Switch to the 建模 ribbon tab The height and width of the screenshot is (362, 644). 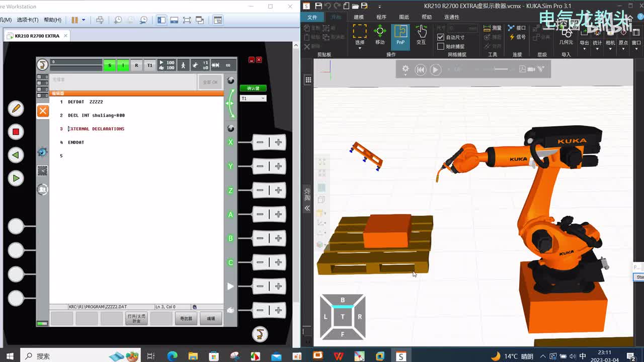click(x=359, y=17)
